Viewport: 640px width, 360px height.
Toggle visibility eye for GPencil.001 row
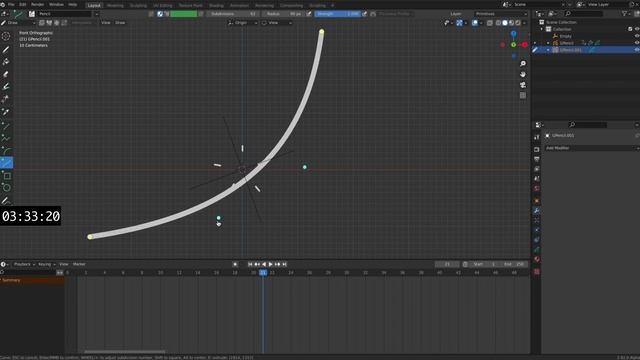point(637,50)
